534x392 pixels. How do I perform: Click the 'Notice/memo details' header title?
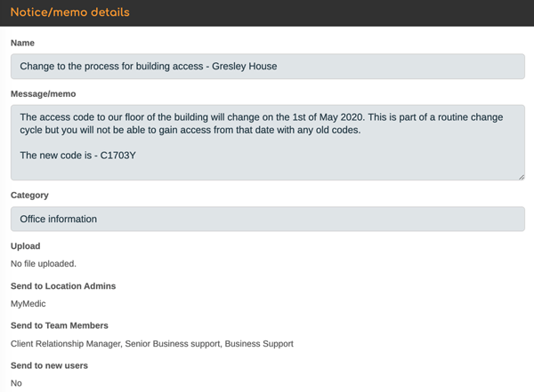[70, 12]
